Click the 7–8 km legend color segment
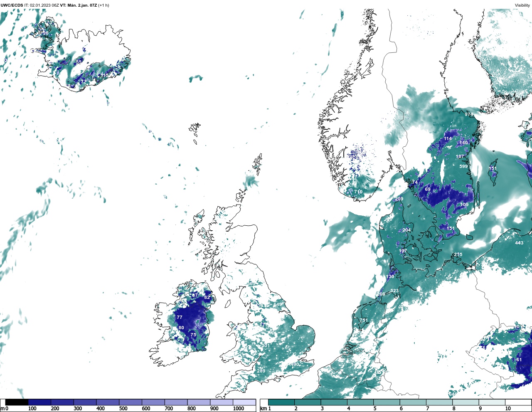The height and width of the screenshot is (412, 532). click(439, 402)
